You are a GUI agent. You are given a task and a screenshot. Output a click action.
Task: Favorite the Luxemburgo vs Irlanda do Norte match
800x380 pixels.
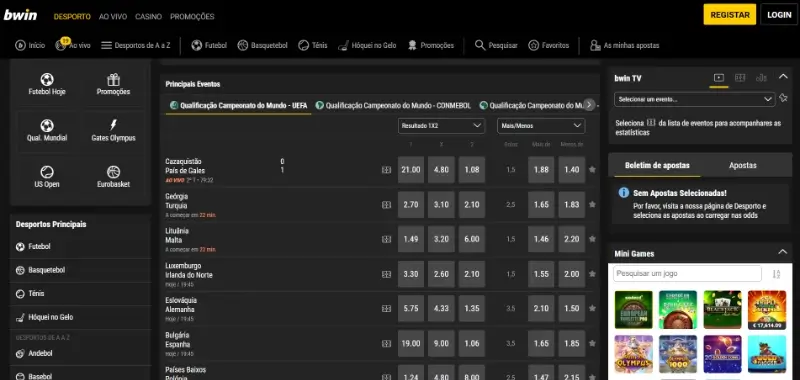coord(592,274)
